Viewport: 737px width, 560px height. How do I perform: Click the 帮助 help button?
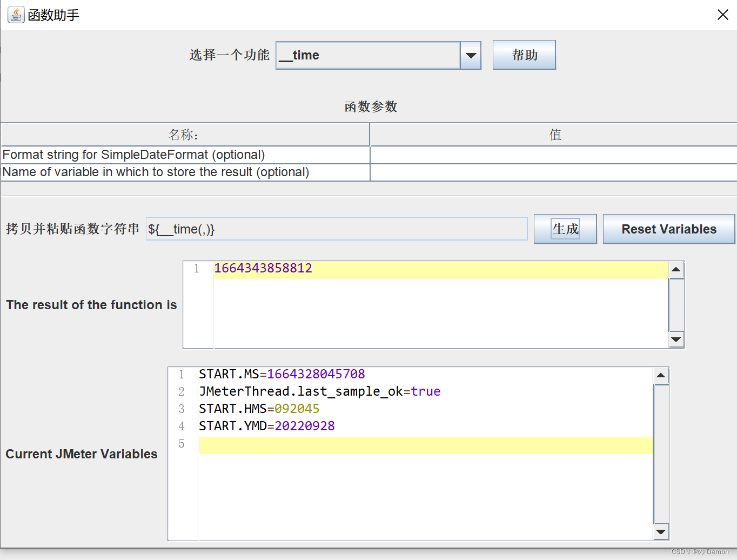[524, 55]
